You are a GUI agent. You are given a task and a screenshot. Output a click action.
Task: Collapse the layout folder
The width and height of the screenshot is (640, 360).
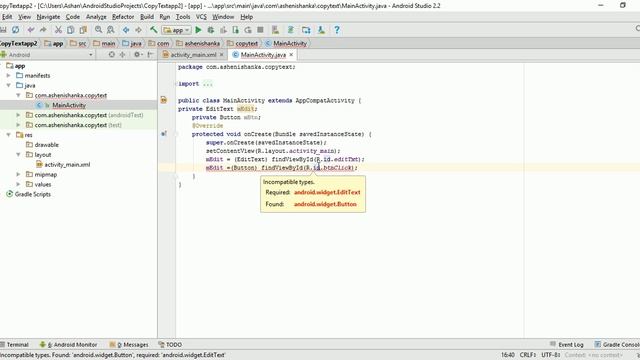[x=18, y=155]
